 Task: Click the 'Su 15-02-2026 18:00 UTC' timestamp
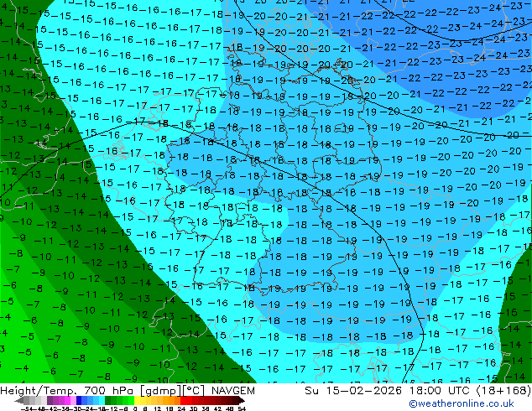(389, 391)
